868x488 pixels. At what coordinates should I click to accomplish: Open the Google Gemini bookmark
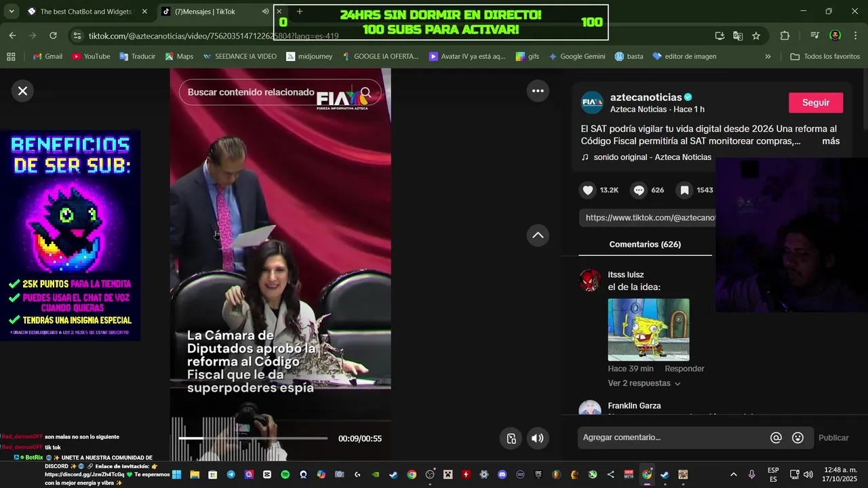576,56
